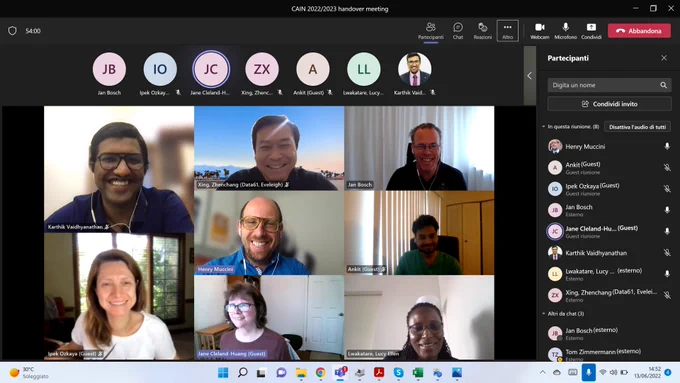Open Task View on the taskbar
This screenshot has width=680, height=383.
tap(262, 373)
